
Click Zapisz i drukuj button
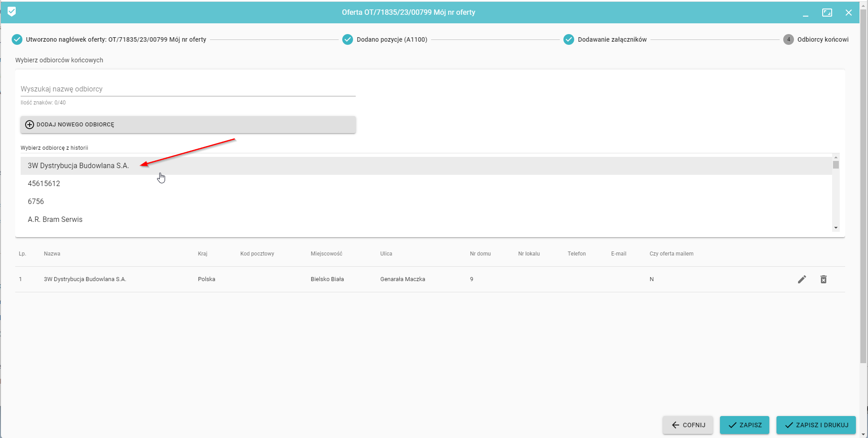click(x=816, y=425)
